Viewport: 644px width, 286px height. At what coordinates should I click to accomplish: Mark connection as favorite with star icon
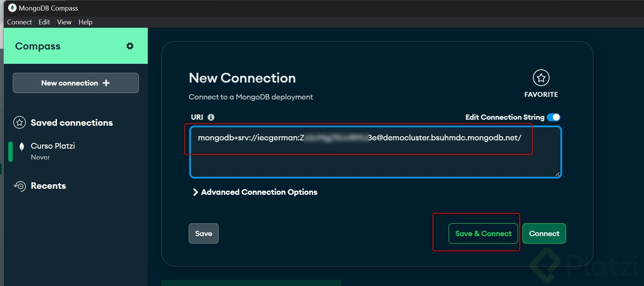[541, 78]
